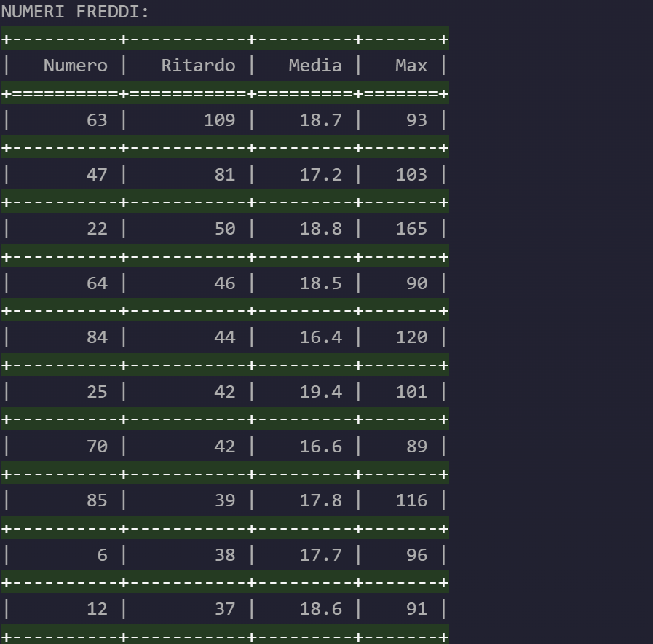Click the "NUMERI FREDDI:" heading text
This screenshot has width=653, height=644.
[x=74, y=12]
